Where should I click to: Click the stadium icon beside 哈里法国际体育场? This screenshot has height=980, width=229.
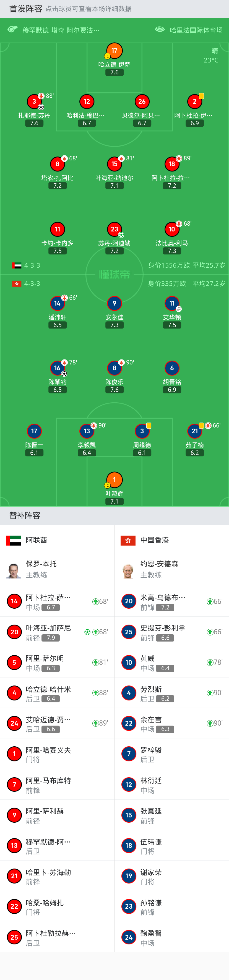(x=160, y=30)
